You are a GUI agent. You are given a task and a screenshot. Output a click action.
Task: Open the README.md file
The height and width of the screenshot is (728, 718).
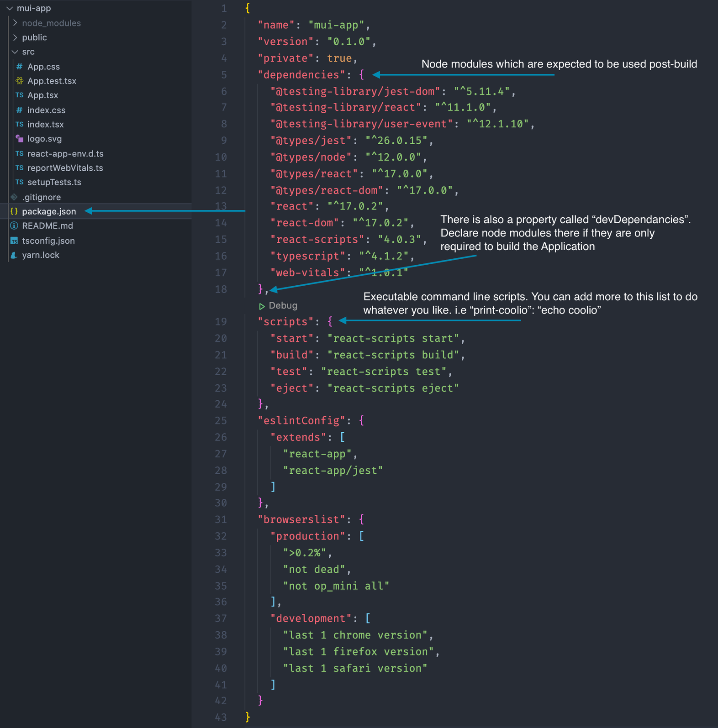[48, 225]
